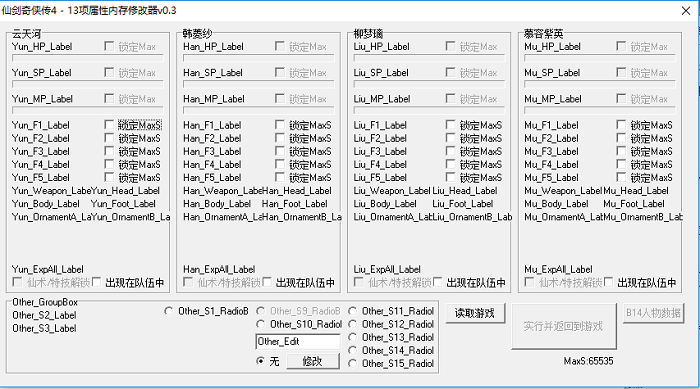Screen dimensions: 700x389
Task: Click the Liu_HP_Label progress bar
Action: pos(429,58)
